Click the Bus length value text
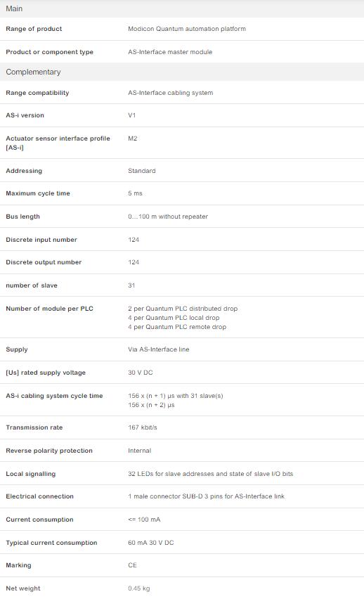This screenshot has width=364, height=599. [168, 217]
